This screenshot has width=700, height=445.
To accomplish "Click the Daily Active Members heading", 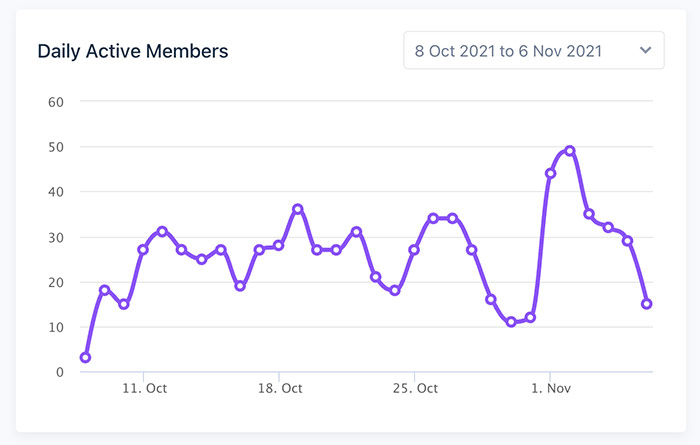I will click(133, 51).
